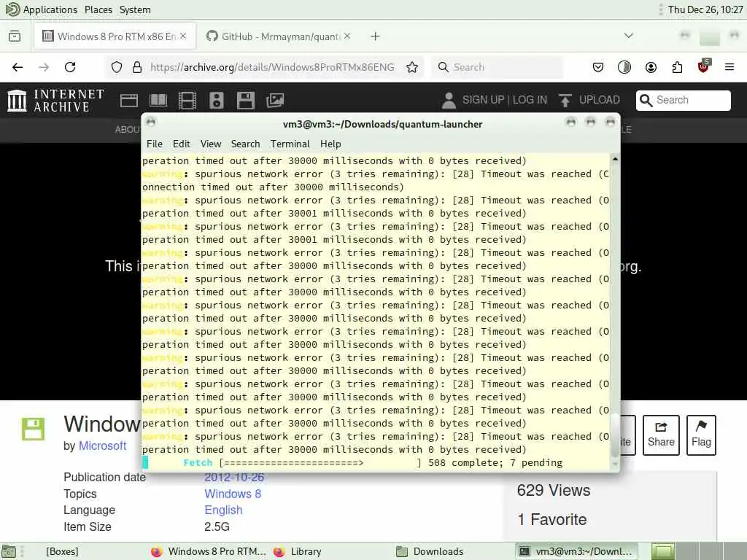Screen dimensions: 747x560
Task: Focus the Firefox search field
Action: [497, 67]
